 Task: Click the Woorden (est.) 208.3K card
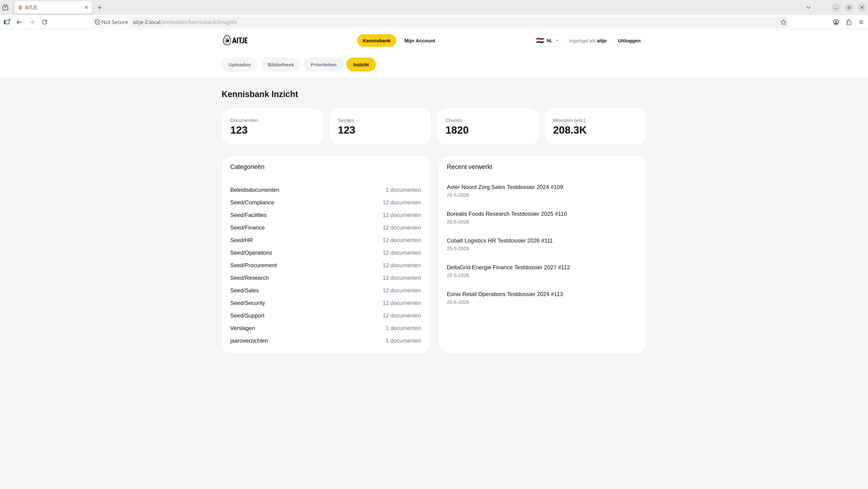click(596, 126)
